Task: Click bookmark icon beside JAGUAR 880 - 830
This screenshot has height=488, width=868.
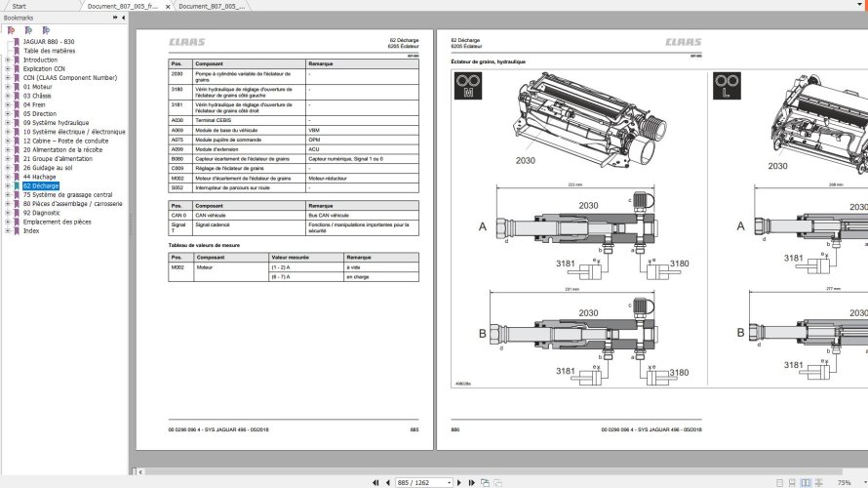Action: (x=17, y=42)
